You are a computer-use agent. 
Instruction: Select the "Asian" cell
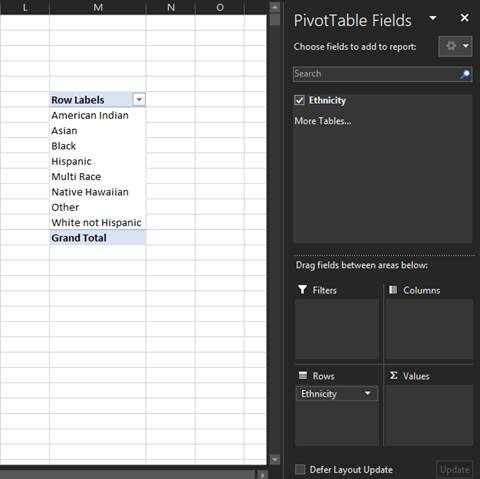pos(98,130)
